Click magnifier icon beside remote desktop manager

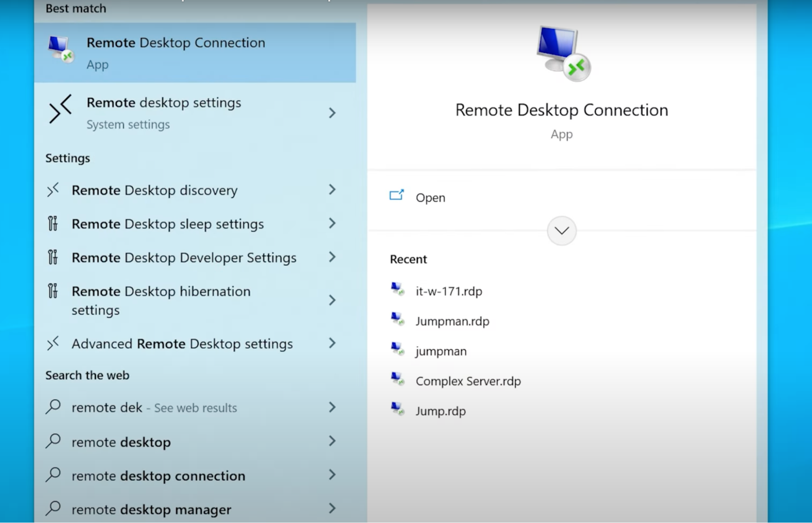(53, 508)
